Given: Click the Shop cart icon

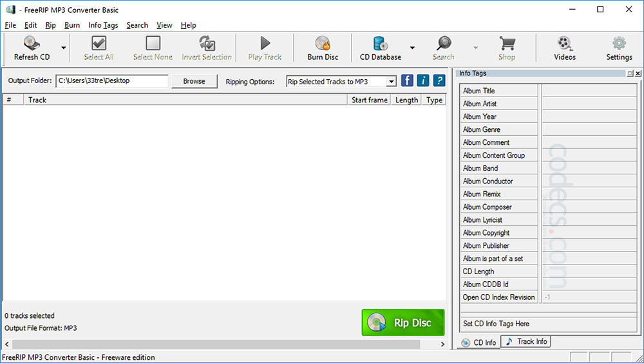Looking at the screenshot, I should (x=507, y=43).
